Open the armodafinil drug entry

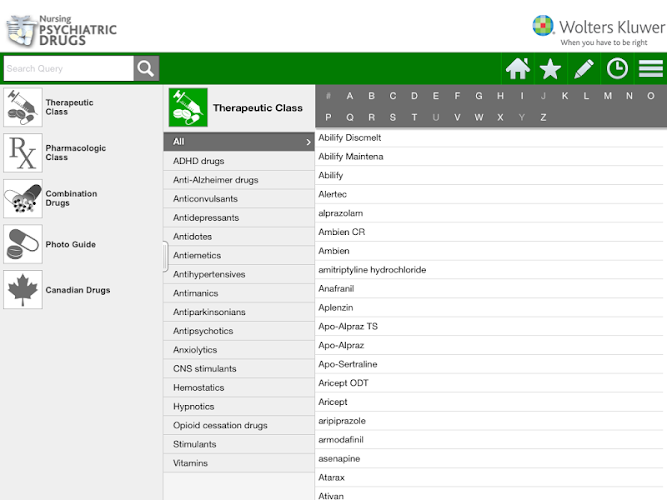490,440
